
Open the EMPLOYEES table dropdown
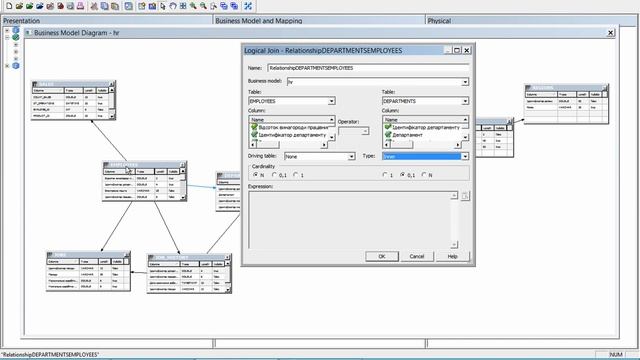(331, 101)
